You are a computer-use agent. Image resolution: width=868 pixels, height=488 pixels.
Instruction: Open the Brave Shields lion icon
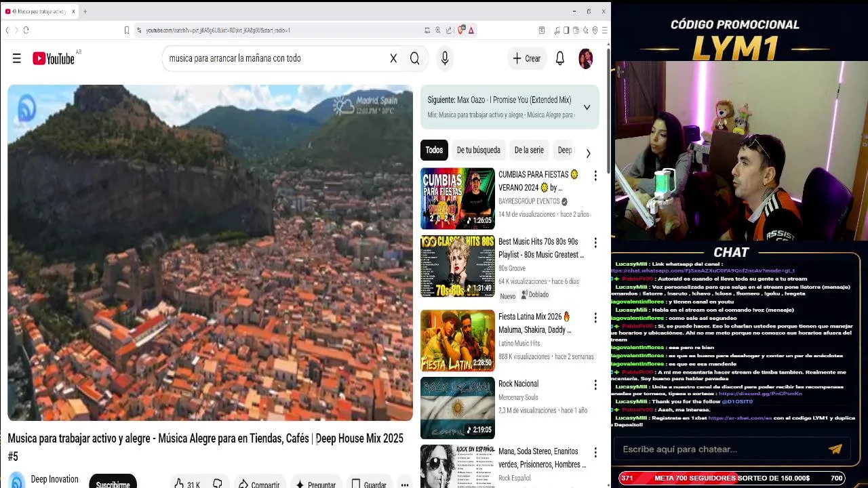[462, 30]
